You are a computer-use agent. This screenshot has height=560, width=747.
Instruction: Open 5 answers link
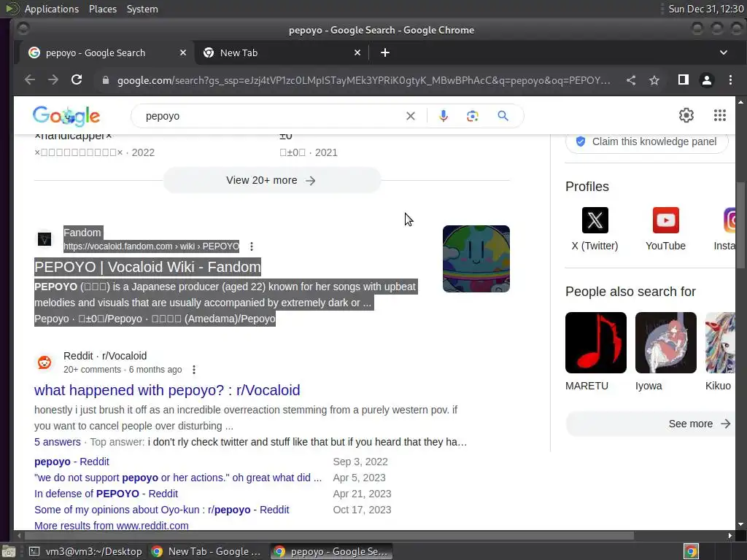point(57,442)
